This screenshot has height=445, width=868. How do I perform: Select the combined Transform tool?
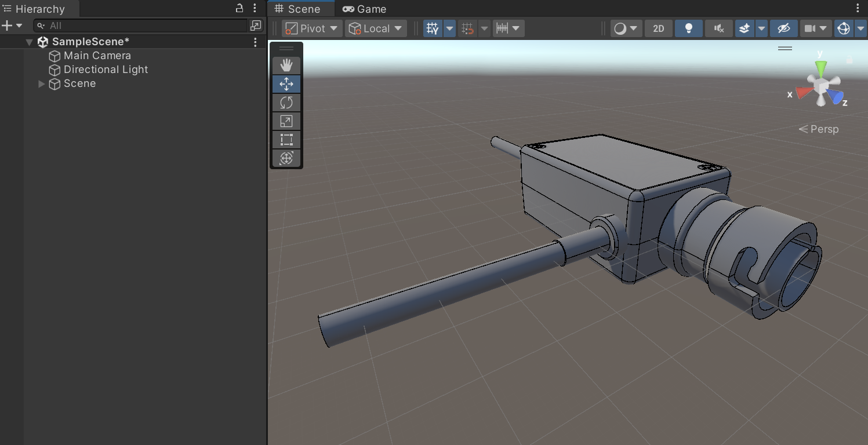286,158
